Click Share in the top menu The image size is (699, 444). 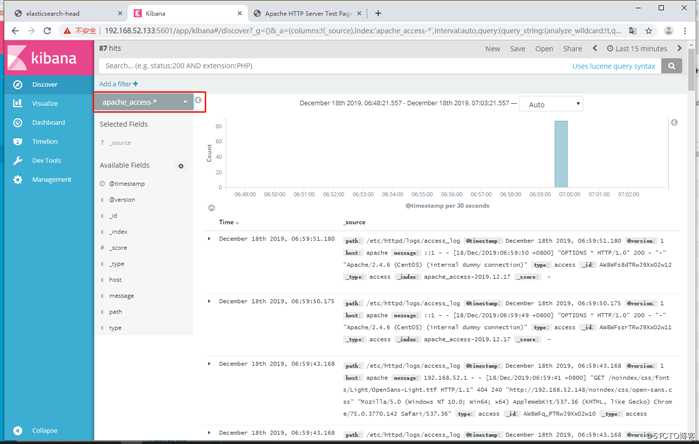pyautogui.click(x=572, y=49)
